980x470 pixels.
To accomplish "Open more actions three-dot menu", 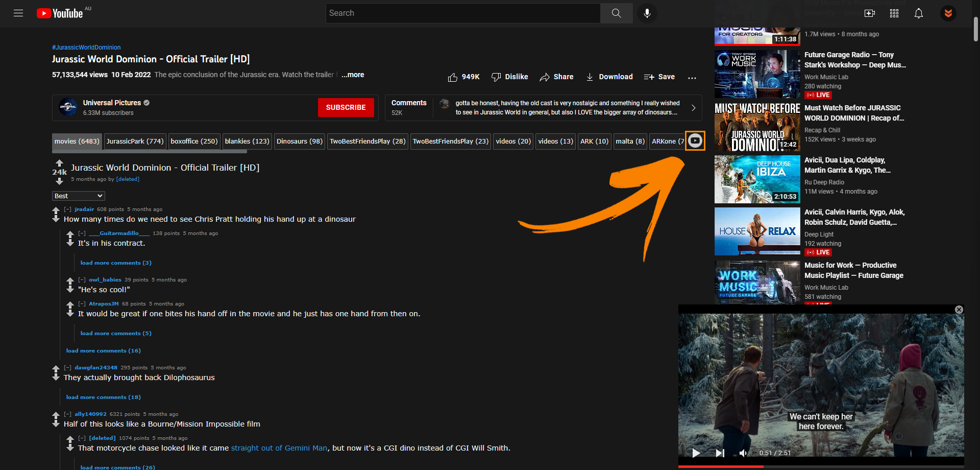I will click(x=692, y=78).
